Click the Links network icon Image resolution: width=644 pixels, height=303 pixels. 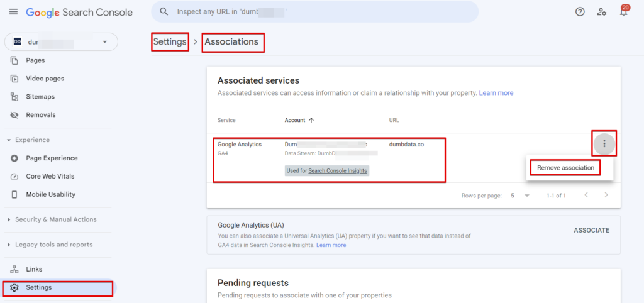click(x=14, y=269)
